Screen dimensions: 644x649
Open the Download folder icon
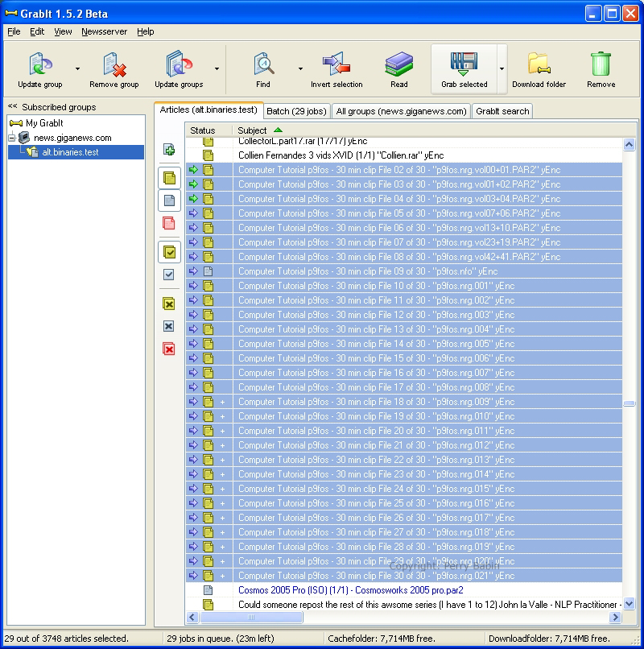coord(539,64)
